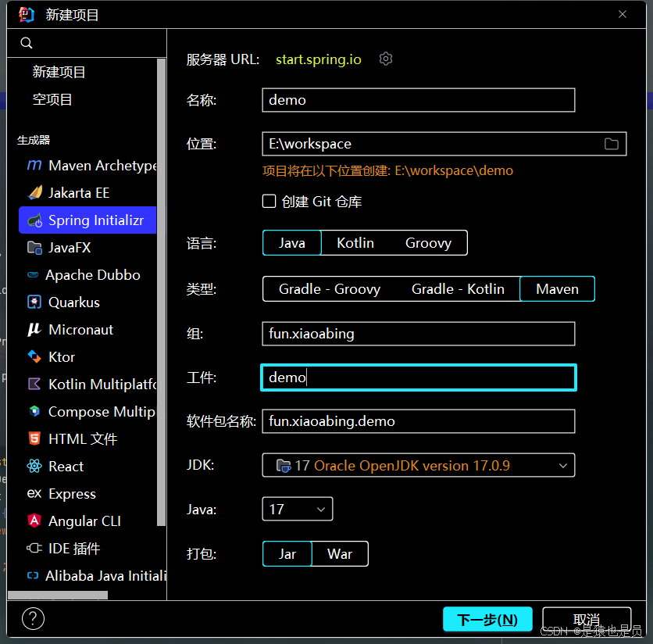Click the Compose Multiplatform icon
Image resolution: width=653 pixels, height=644 pixels.
tap(34, 411)
